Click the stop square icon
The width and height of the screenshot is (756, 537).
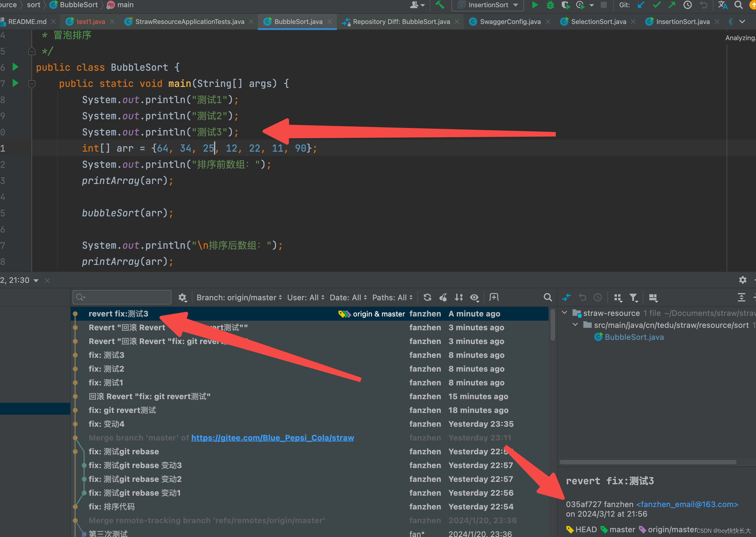604,5
